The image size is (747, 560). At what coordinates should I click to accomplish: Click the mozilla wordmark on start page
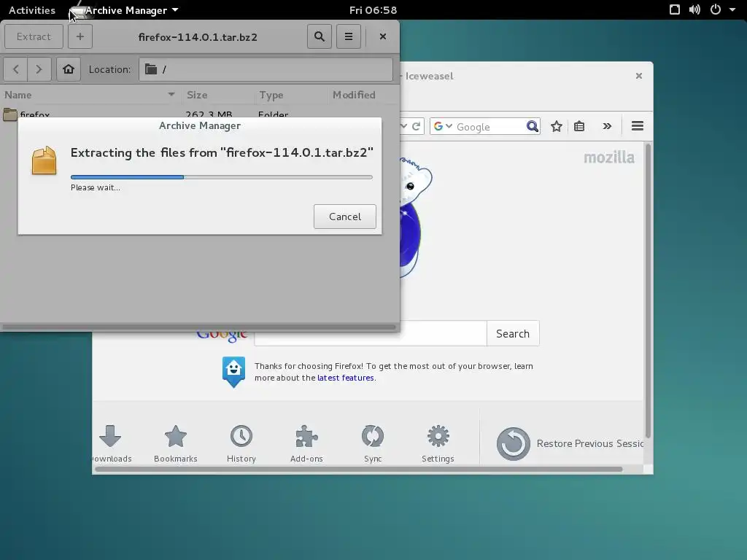tap(609, 157)
